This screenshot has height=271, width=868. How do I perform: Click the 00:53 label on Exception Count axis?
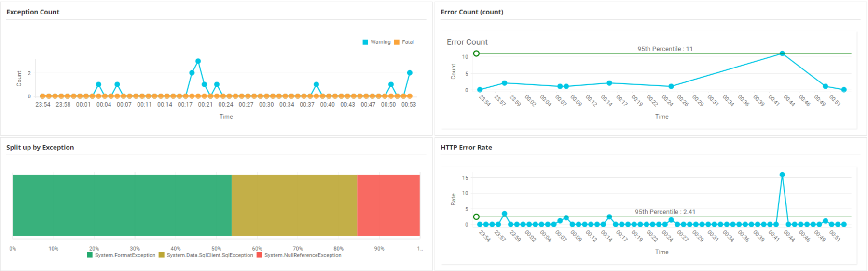409,105
